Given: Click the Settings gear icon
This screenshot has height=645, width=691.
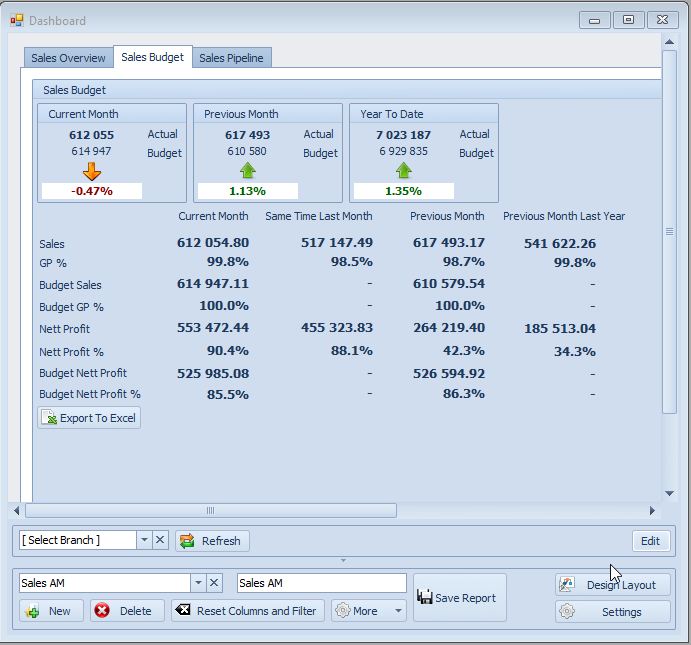Looking at the screenshot, I should (567, 611).
